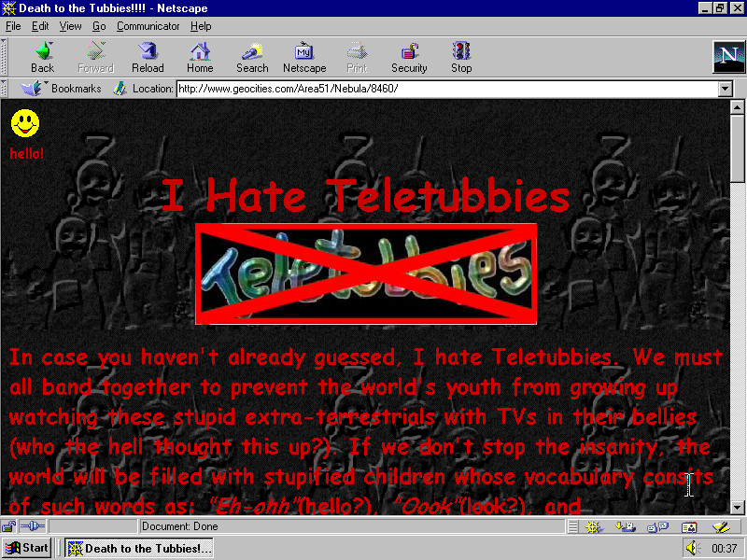Expand the Location history dropdown arrow
Viewport: 747px width, 560px height.
726,89
